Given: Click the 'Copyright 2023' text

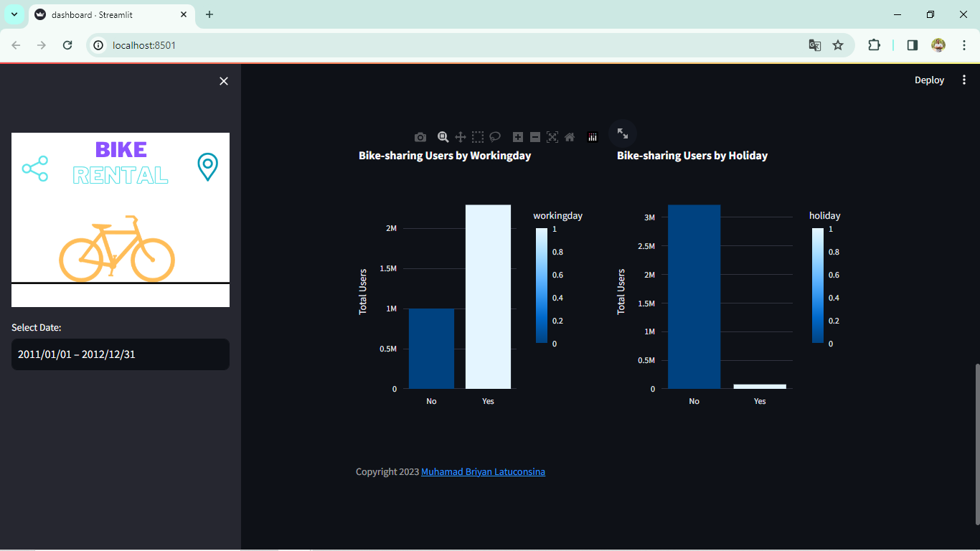Looking at the screenshot, I should (387, 472).
